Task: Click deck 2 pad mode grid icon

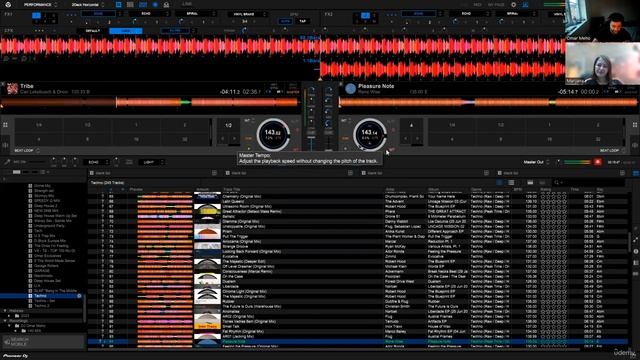Action: click(x=635, y=125)
